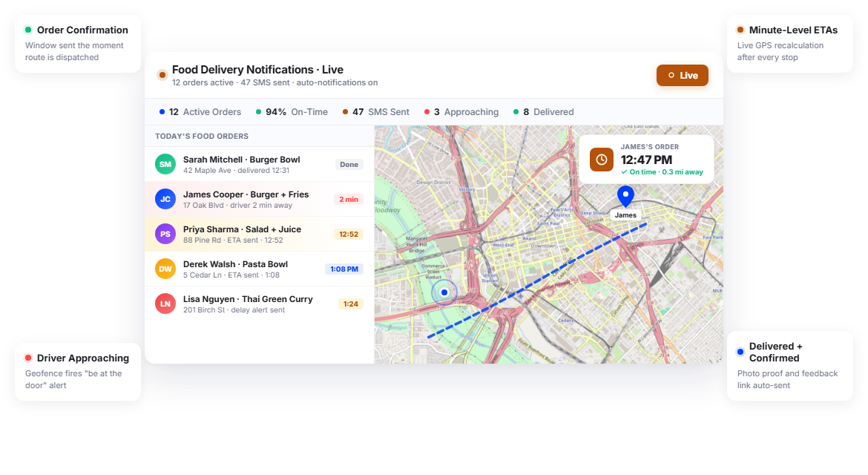
Task: Open the Lisa Nguyen · Thai Green Curry order
Action: coord(259,304)
